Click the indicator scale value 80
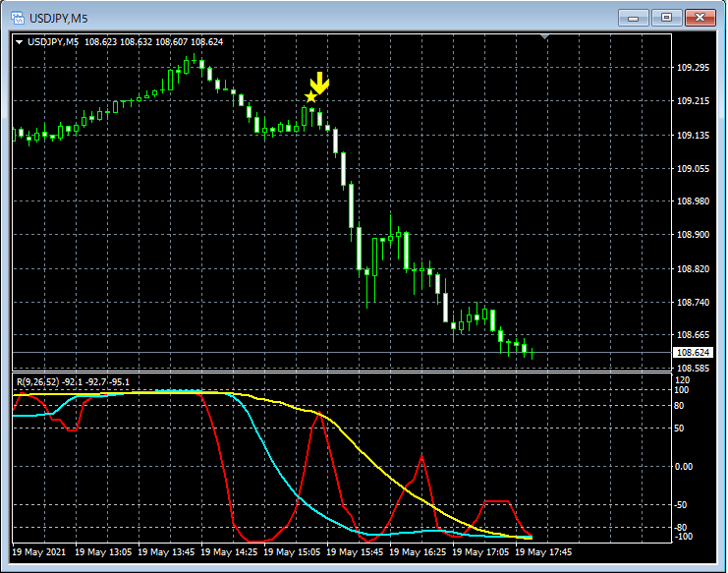 click(679, 406)
